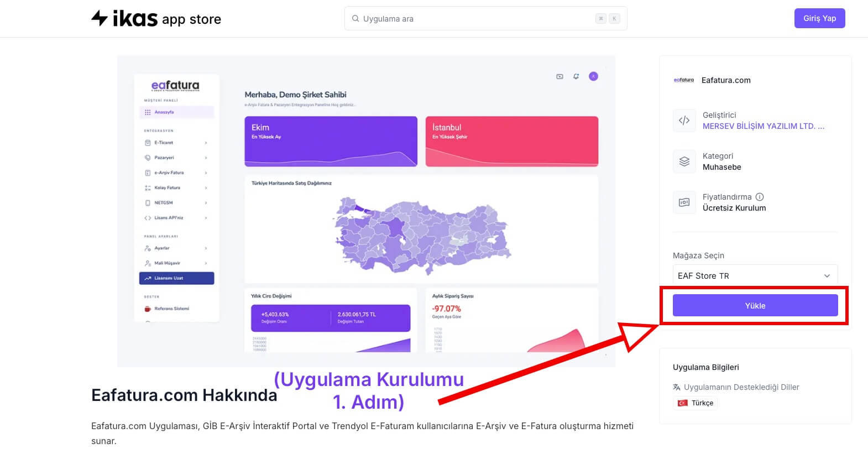Open the MERSEV BİLİŞİM YAZILIM developer link
The image size is (868, 459).
(763, 126)
